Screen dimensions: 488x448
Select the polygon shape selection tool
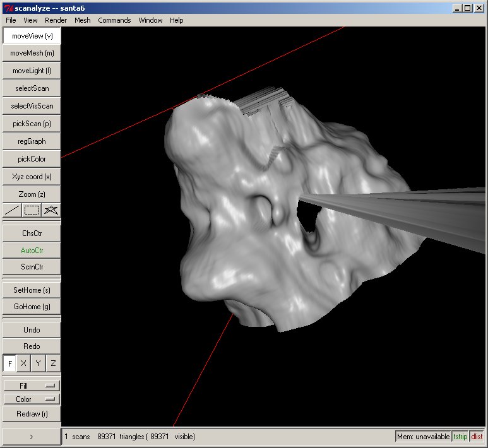[51, 210]
